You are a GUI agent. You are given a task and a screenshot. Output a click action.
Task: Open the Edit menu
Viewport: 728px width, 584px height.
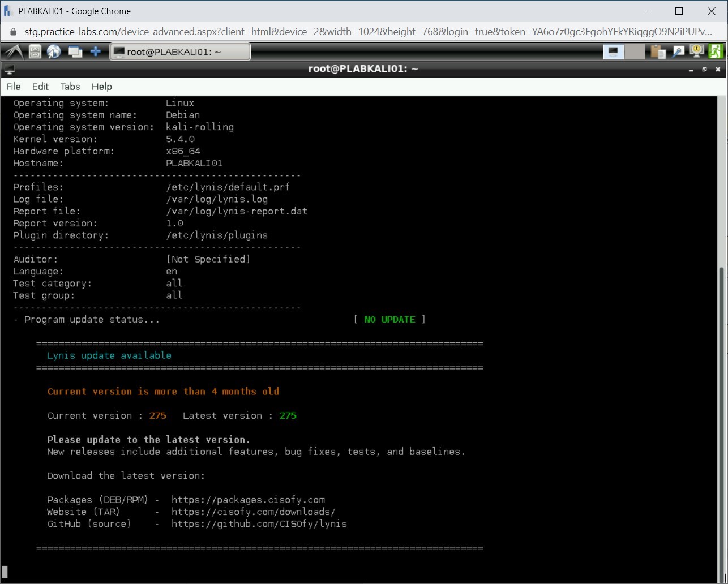[40, 87]
